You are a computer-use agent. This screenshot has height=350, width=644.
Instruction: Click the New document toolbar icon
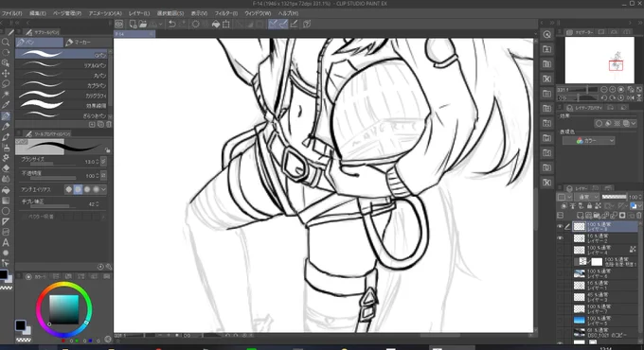(x=133, y=24)
